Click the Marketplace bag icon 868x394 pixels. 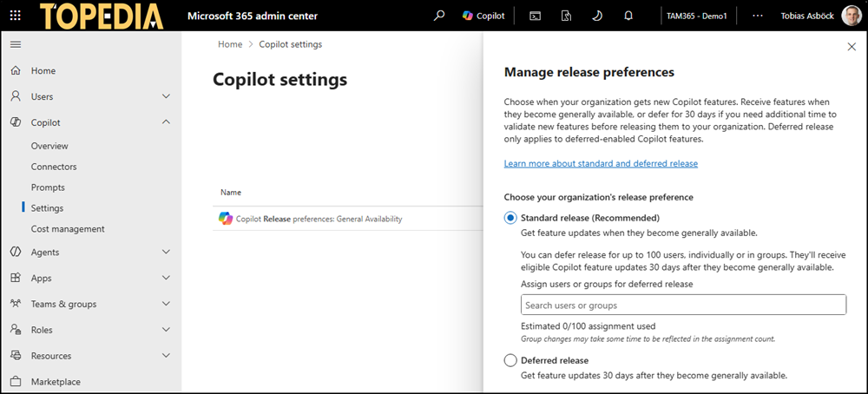(x=16, y=381)
